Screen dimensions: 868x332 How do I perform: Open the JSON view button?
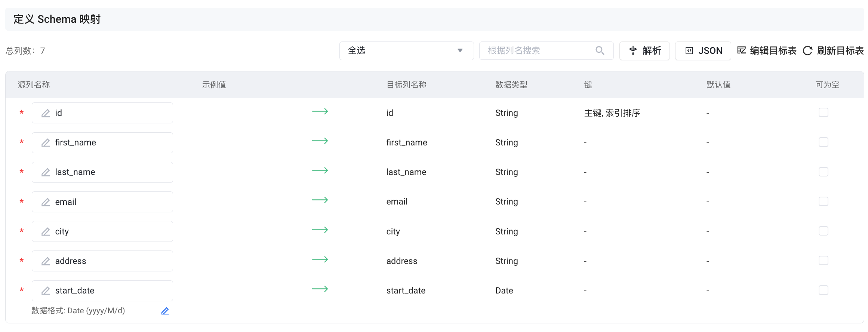tap(703, 51)
